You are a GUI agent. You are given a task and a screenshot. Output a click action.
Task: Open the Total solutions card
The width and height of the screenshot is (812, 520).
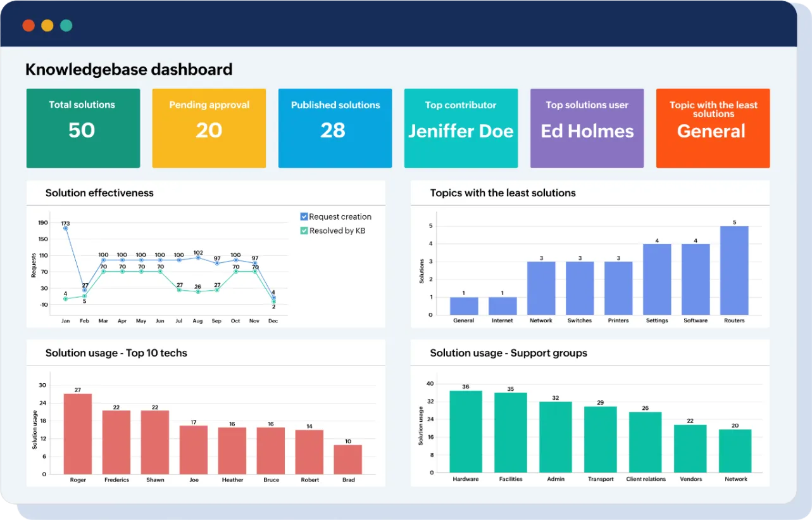(83, 128)
